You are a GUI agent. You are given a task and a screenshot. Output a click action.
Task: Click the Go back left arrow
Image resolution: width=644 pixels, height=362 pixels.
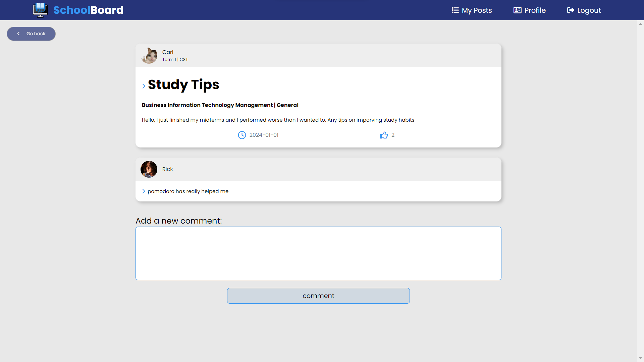pos(18,34)
